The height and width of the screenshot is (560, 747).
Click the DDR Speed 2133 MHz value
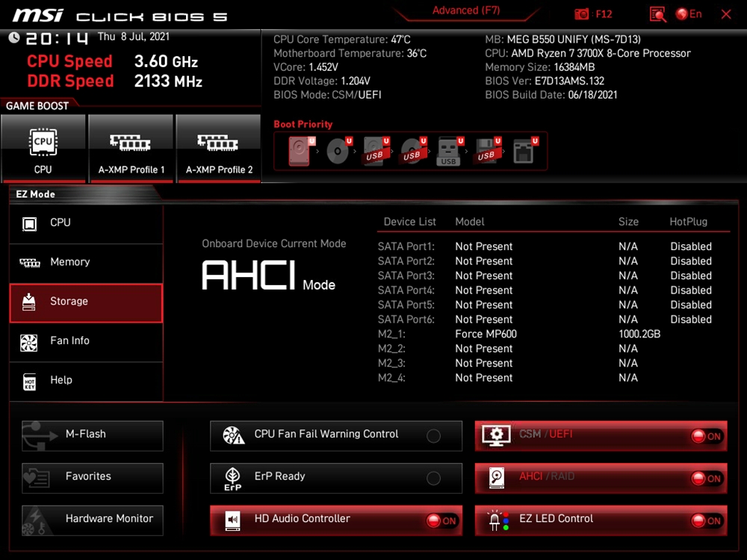click(x=168, y=81)
